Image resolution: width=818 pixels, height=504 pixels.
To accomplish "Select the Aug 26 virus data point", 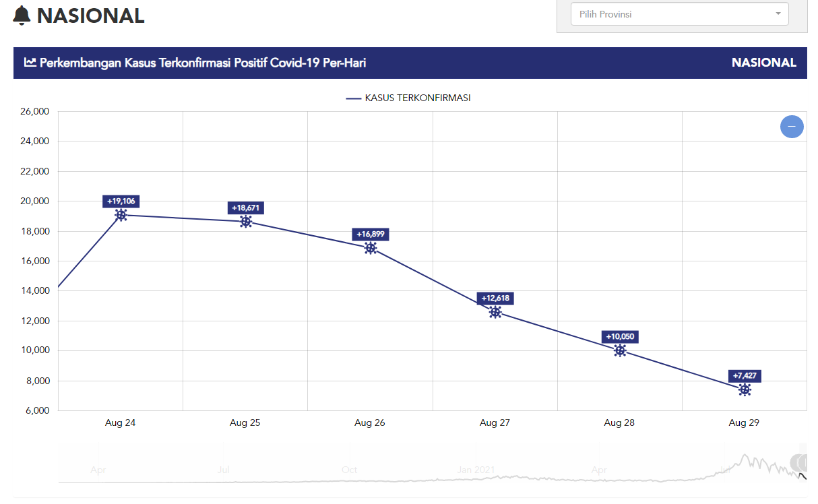I will [371, 248].
